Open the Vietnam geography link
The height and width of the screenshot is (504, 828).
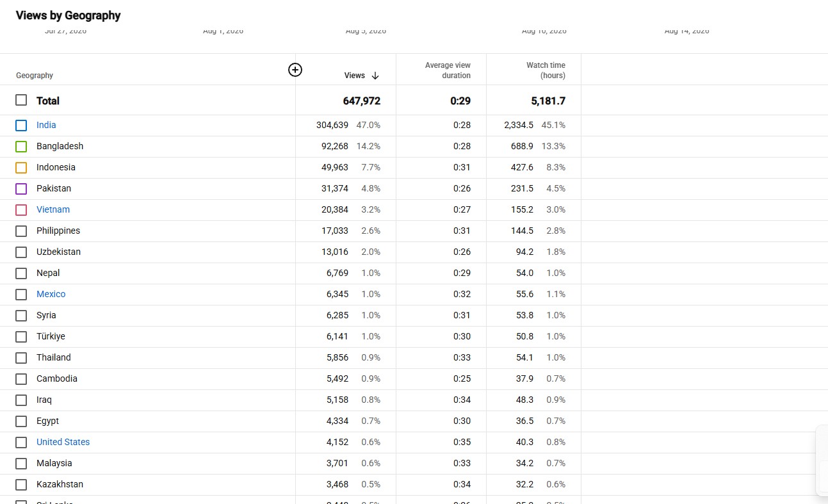pos(53,209)
